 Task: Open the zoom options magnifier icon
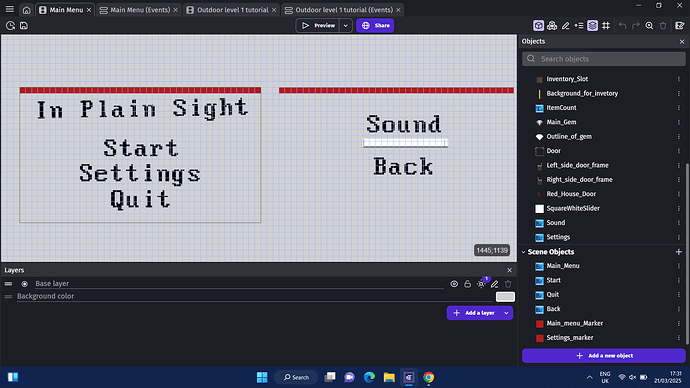pos(650,26)
